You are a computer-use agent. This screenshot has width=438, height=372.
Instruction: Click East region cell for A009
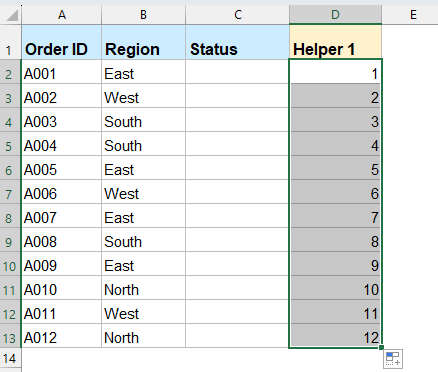[x=143, y=264]
